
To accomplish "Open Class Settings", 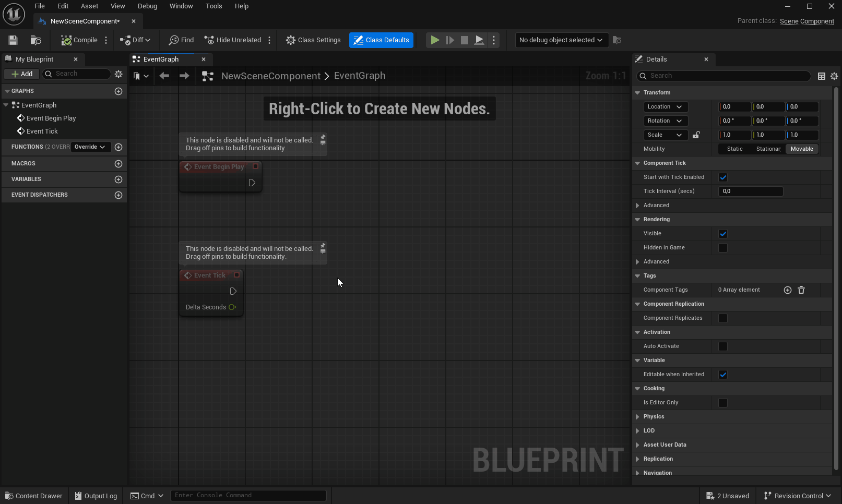I will point(313,40).
